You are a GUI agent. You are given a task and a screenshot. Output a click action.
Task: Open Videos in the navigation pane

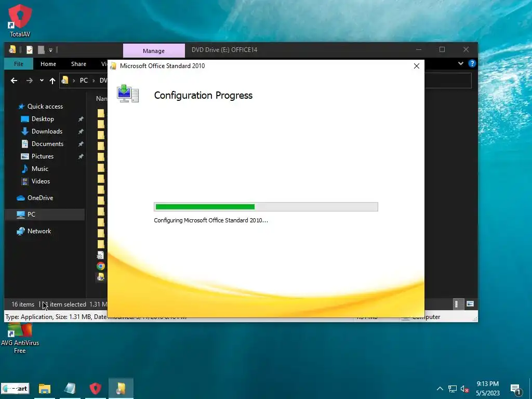coord(41,181)
